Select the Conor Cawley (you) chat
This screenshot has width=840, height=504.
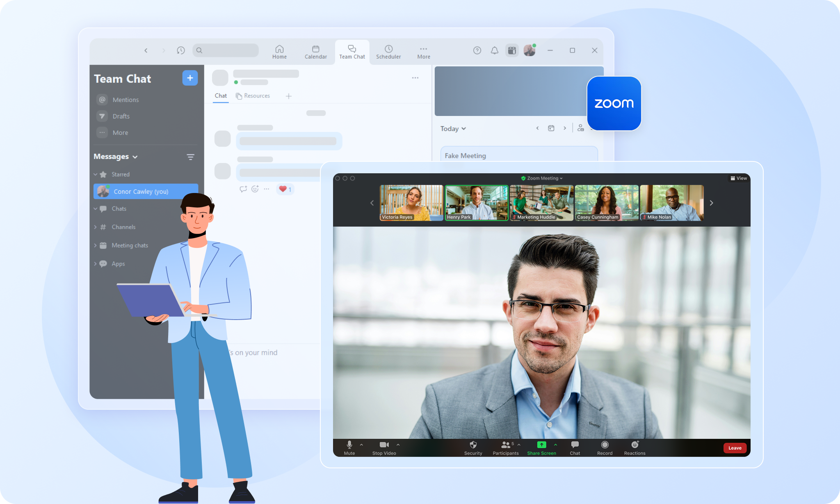click(146, 191)
